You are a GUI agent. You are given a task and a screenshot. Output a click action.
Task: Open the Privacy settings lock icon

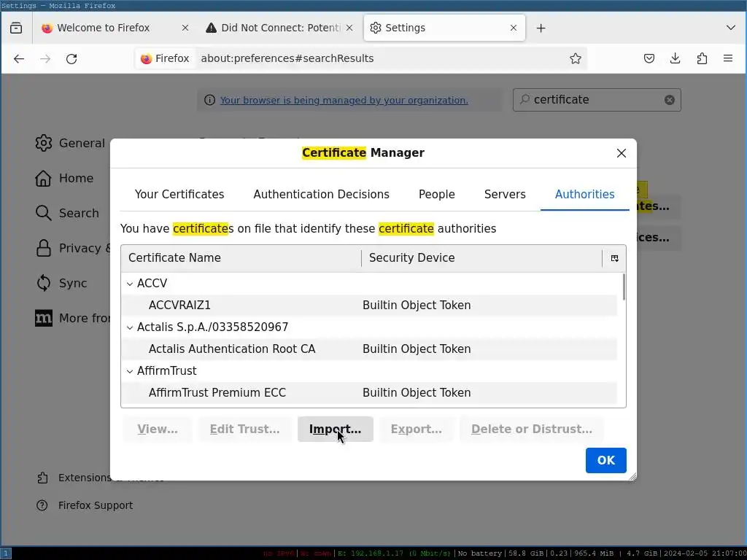43,248
